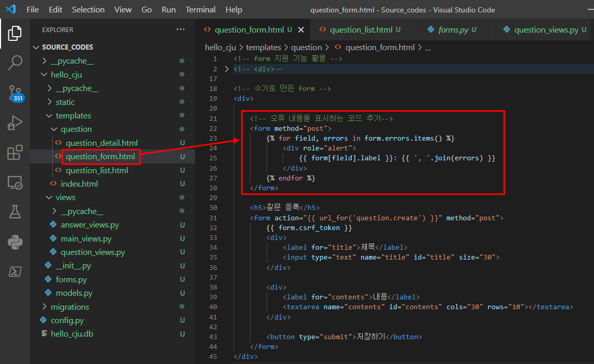Open the View menu
The width and height of the screenshot is (594, 364).
(x=123, y=9)
